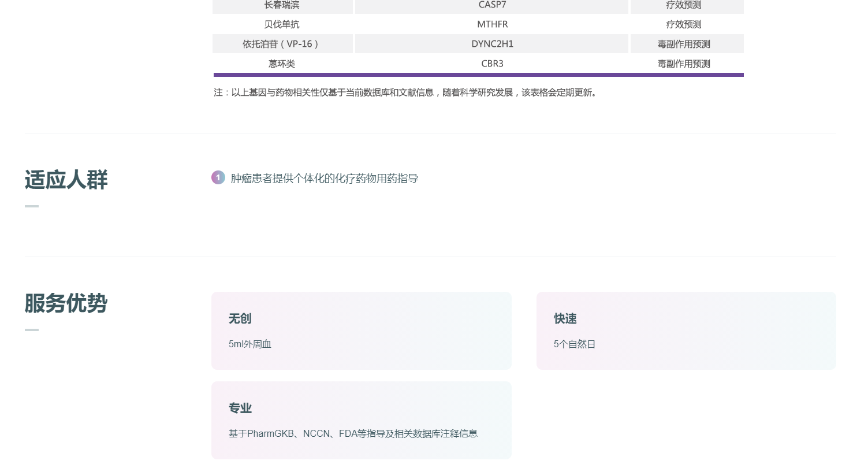Select the 快速 advantage card title
The width and height of the screenshot is (868, 468).
(x=565, y=319)
